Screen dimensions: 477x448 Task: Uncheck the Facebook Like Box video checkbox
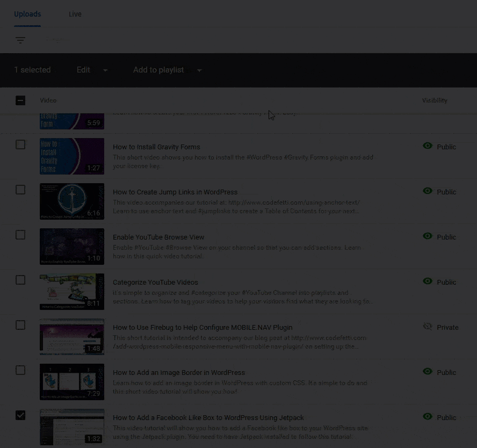20,415
